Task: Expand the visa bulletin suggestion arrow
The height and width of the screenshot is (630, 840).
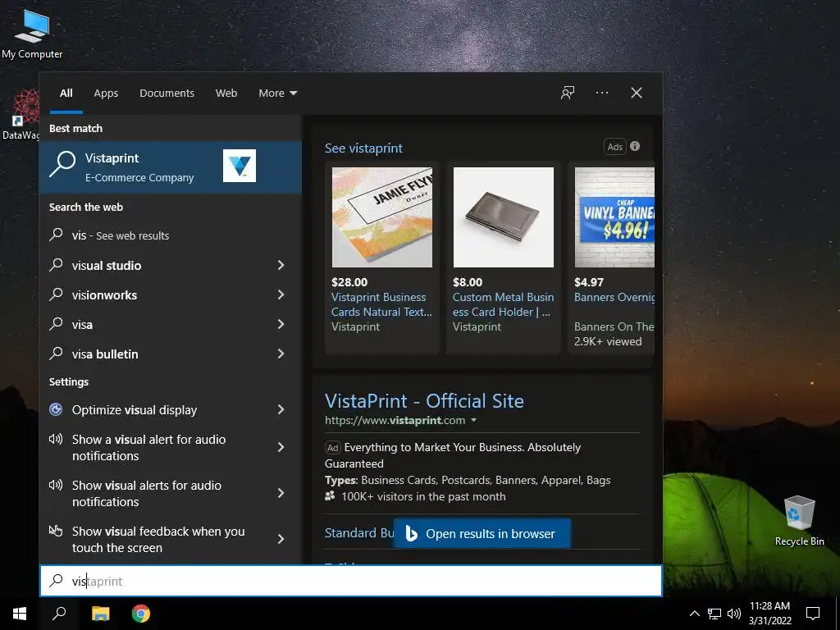Action: (281, 354)
